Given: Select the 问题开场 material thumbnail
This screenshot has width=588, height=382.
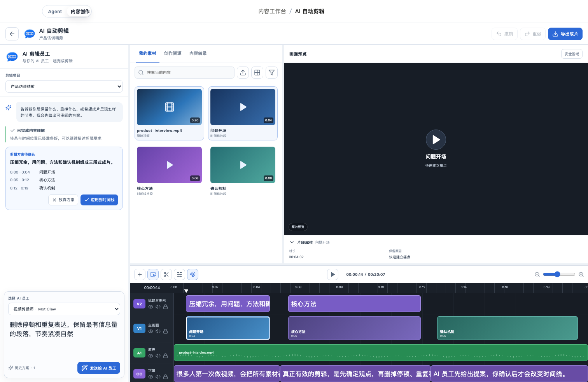Looking at the screenshot, I should pyautogui.click(x=243, y=107).
